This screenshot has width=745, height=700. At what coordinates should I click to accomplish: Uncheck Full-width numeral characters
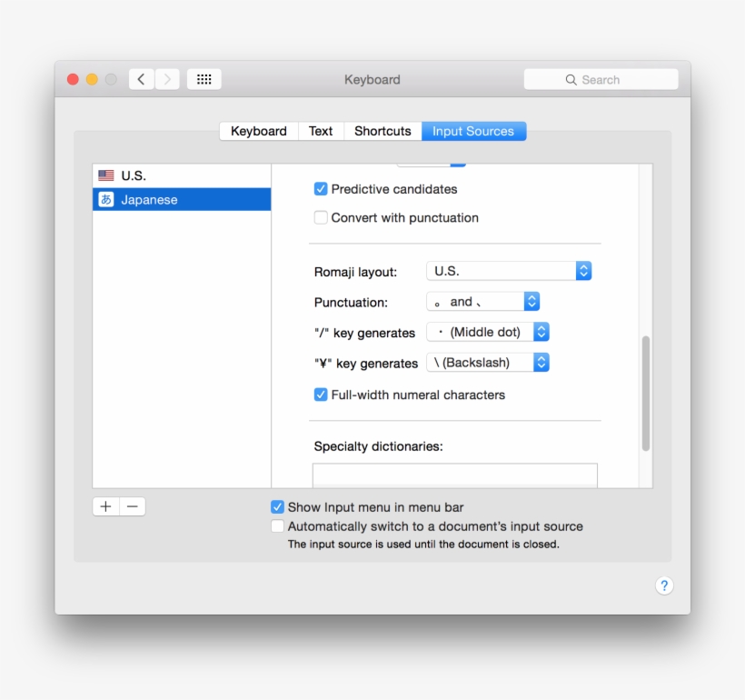(x=321, y=395)
